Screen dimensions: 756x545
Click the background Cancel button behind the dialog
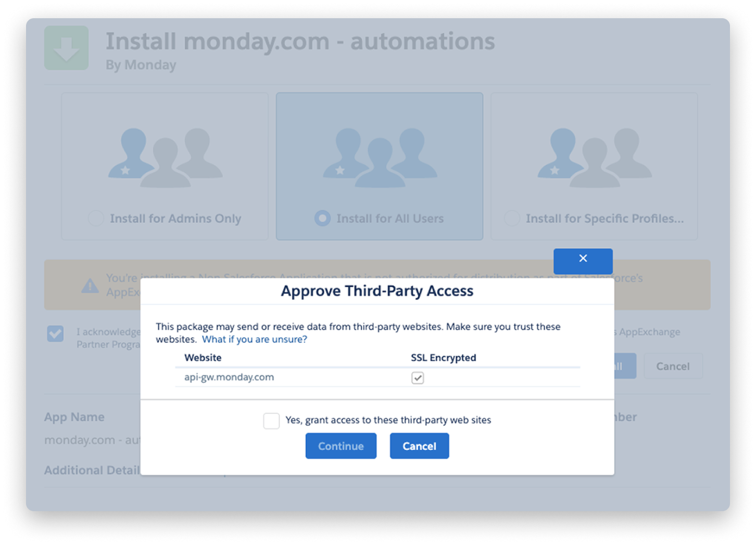tap(673, 366)
